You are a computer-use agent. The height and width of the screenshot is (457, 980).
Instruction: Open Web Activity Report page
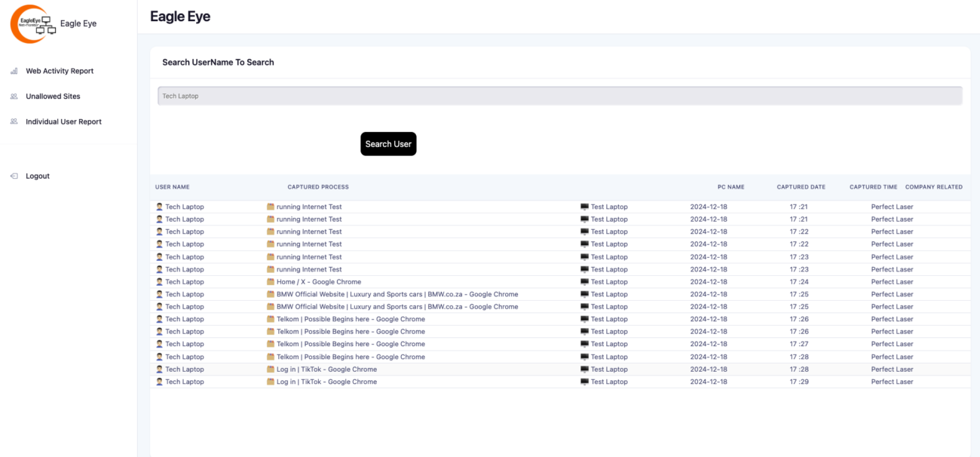(x=60, y=71)
